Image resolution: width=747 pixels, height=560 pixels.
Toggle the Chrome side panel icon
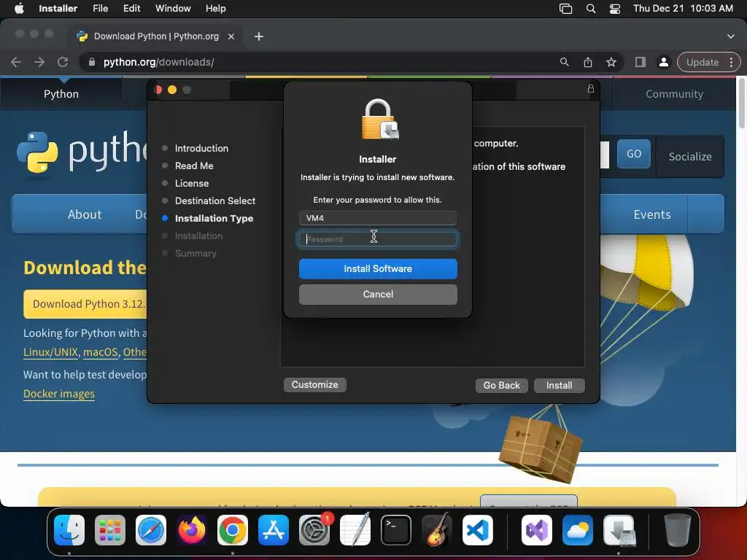(640, 62)
